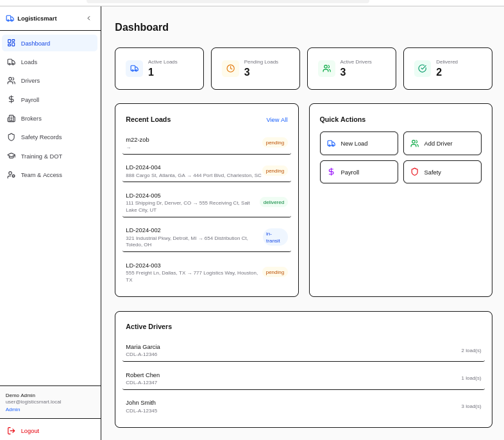This screenshot has height=440, width=504.
Task: Select driver John Smith
Action: [303, 406]
